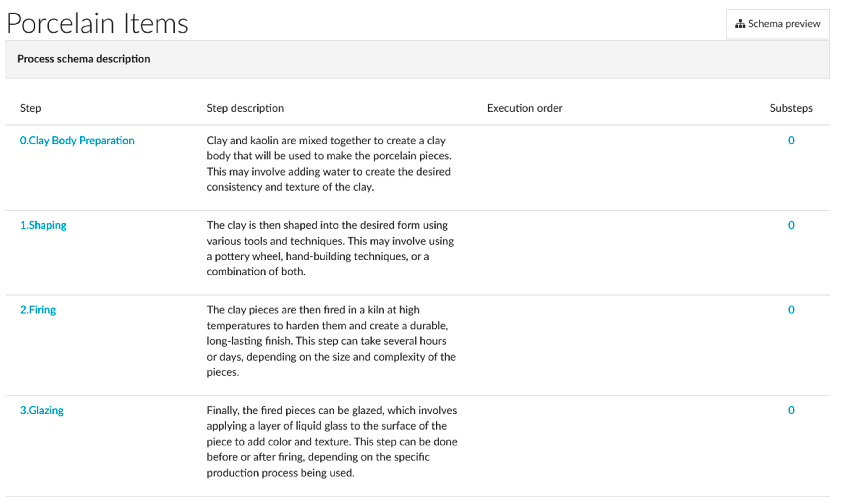Click the Glazing step description text
842x504 pixels.
tap(332, 441)
